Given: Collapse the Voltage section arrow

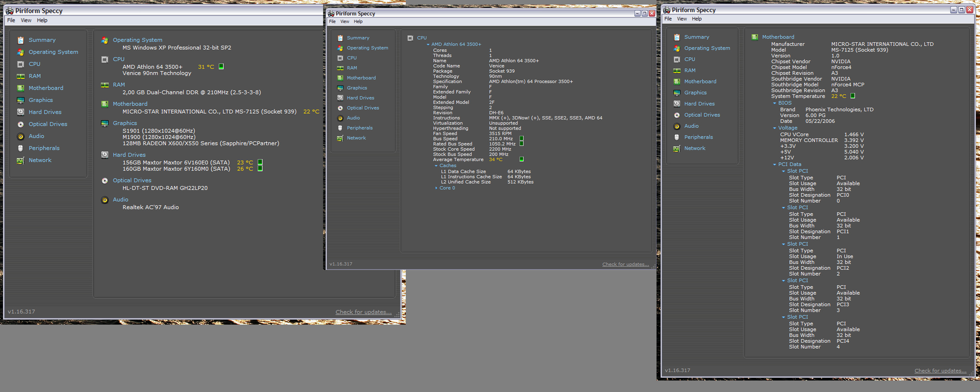Looking at the screenshot, I should (774, 128).
